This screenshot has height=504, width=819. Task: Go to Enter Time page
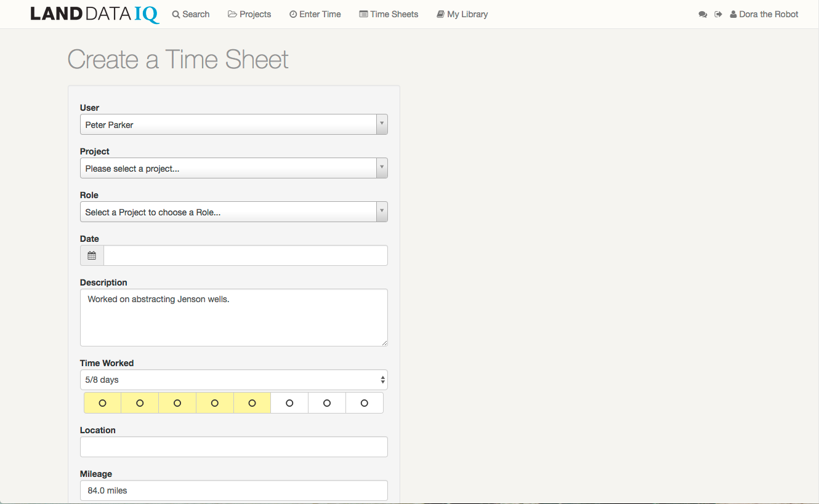click(315, 14)
